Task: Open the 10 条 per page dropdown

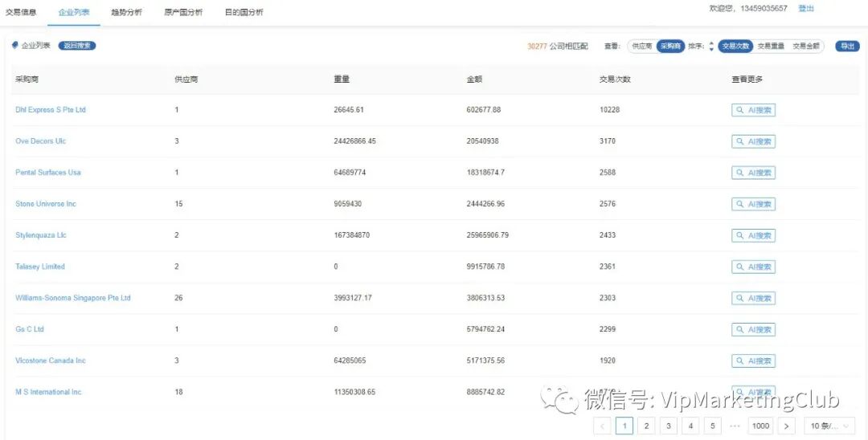Action: pos(829,426)
